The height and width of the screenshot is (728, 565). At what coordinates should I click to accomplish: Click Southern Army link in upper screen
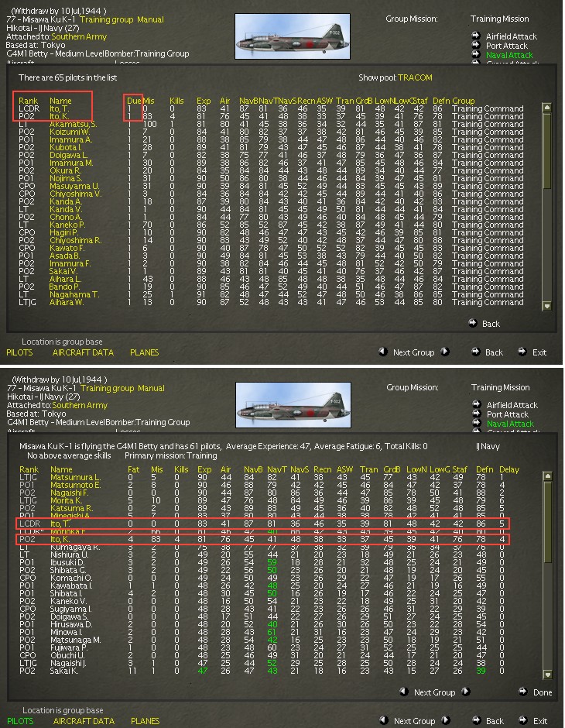tap(79, 36)
